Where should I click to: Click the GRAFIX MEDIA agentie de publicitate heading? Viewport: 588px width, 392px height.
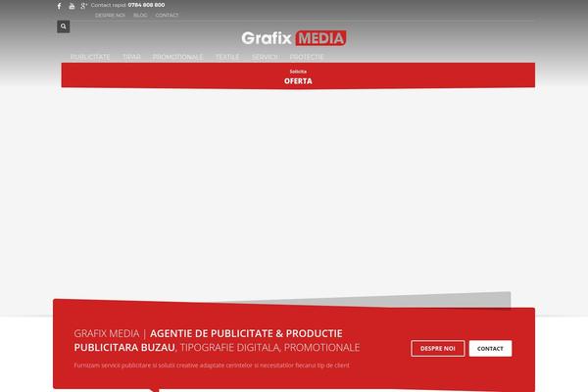pyautogui.click(x=217, y=340)
